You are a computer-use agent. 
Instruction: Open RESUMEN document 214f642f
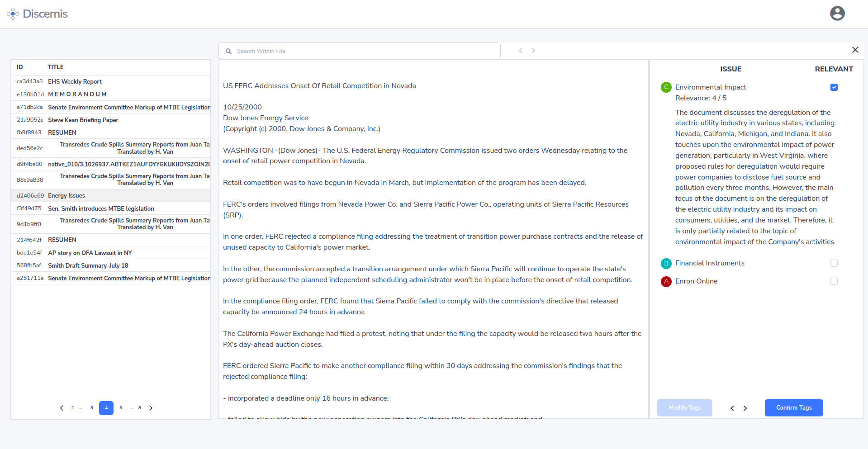coord(111,240)
